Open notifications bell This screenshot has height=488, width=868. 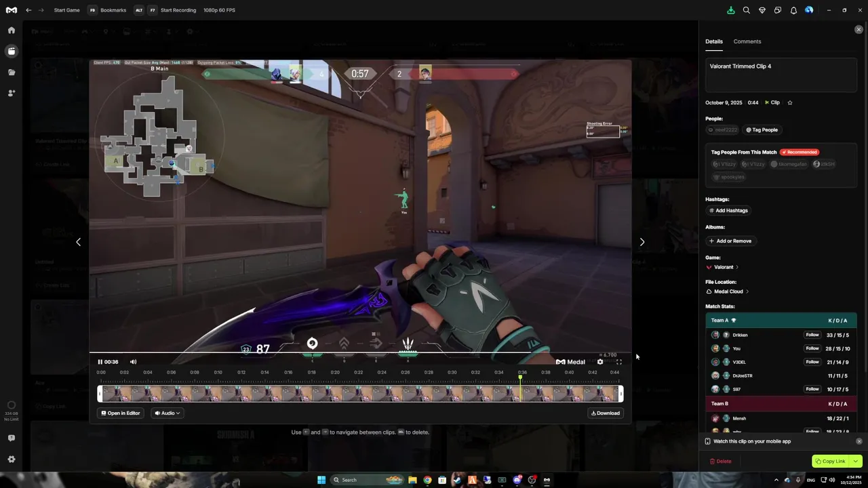[793, 10]
